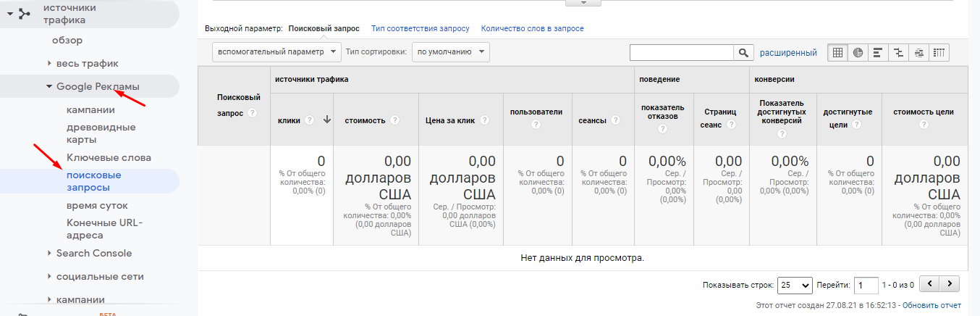Select Количество слов в запросе dimension
Screen dimensions: 980x316
tap(532, 29)
